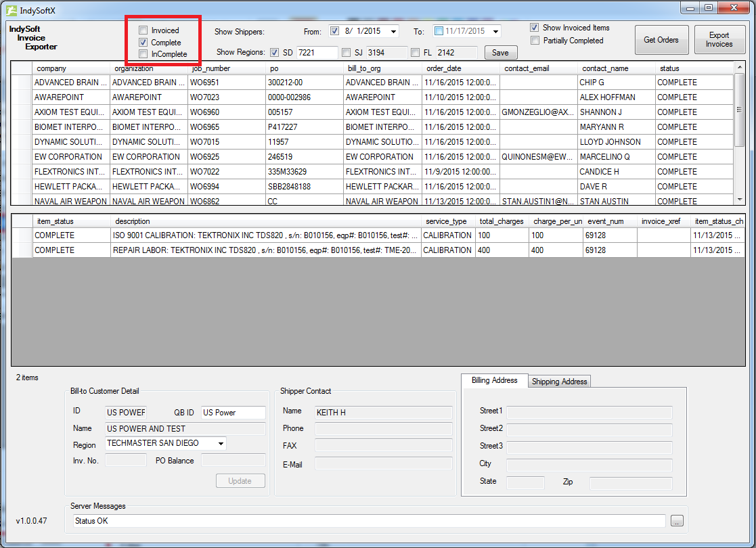Image resolution: width=756 pixels, height=548 pixels.
Task: Click the QB ID input field
Action: pyautogui.click(x=233, y=413)
